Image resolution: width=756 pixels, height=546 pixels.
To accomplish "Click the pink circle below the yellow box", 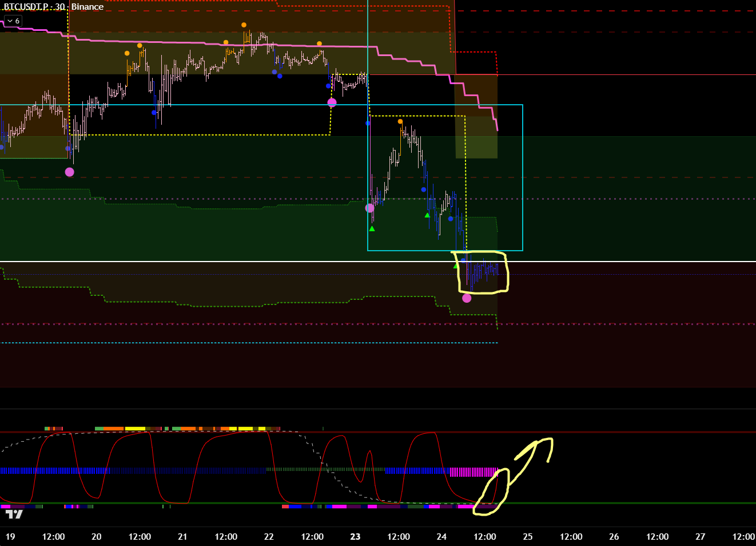I will 467,298.
